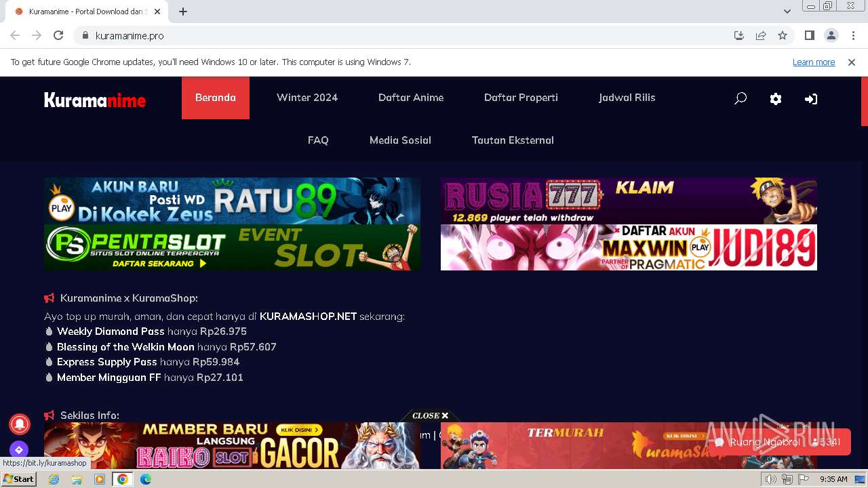Screen dimensions: 868x488
Task: Open the KURAMASHOP.NET link
Action: tap(308, 317)
